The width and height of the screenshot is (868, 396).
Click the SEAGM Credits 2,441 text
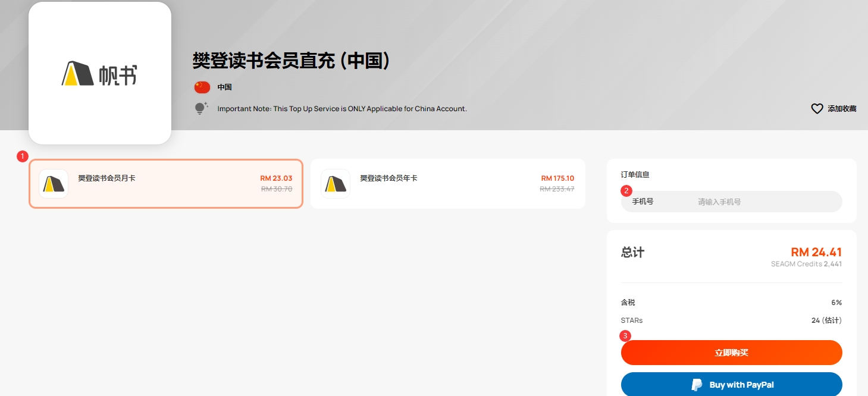coord(806,264)
